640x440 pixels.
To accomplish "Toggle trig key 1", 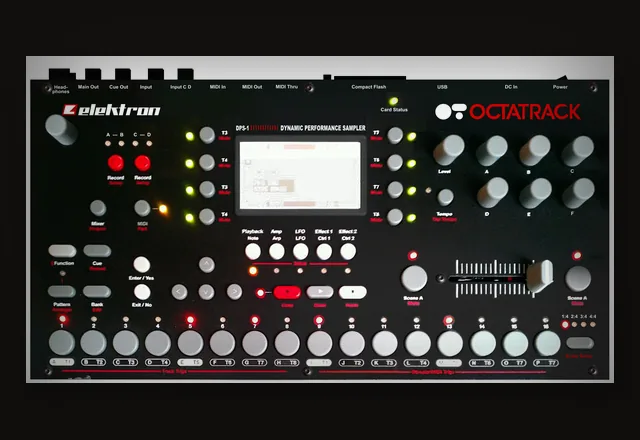I will pyautogui.click(x=62, y=343).
